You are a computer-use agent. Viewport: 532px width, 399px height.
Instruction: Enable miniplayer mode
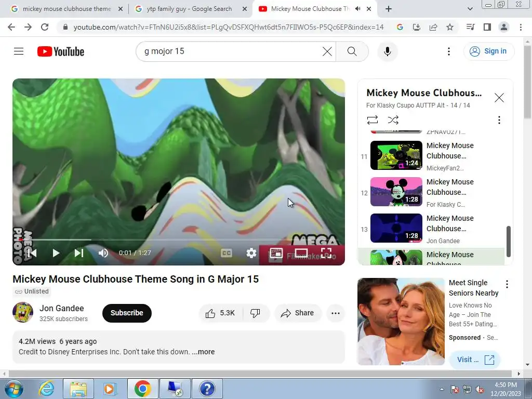coord(276,253)
